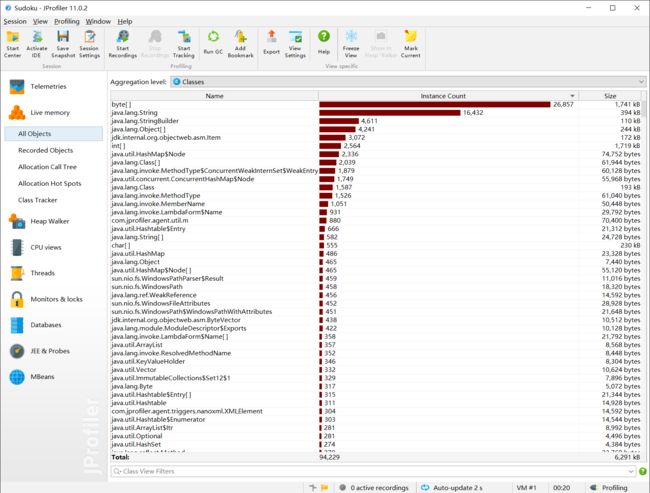
Task: Expand the Class View Filters dropdown arrow
Action: [x=631, y=471]
